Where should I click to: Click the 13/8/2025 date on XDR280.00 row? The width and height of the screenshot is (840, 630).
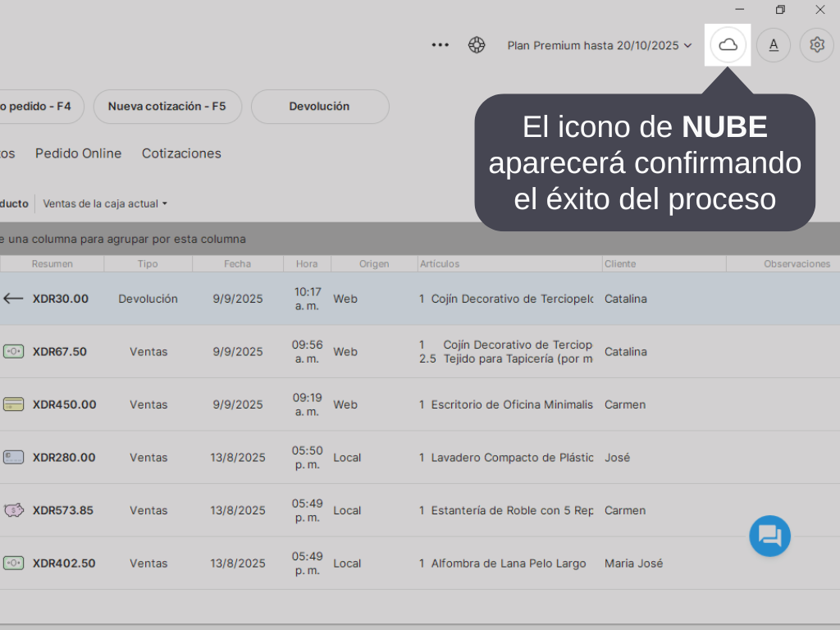pyautogui.click(x=238, y=458)
